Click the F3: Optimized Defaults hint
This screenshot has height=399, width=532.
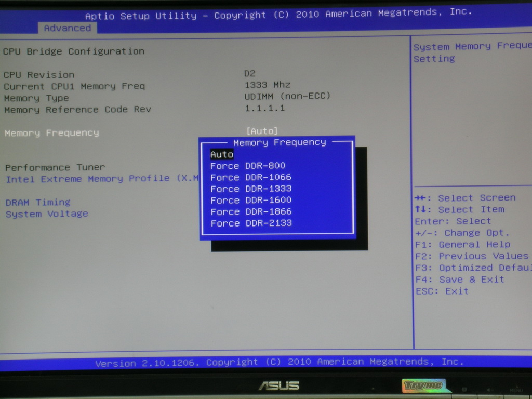(x=473, y=268)
